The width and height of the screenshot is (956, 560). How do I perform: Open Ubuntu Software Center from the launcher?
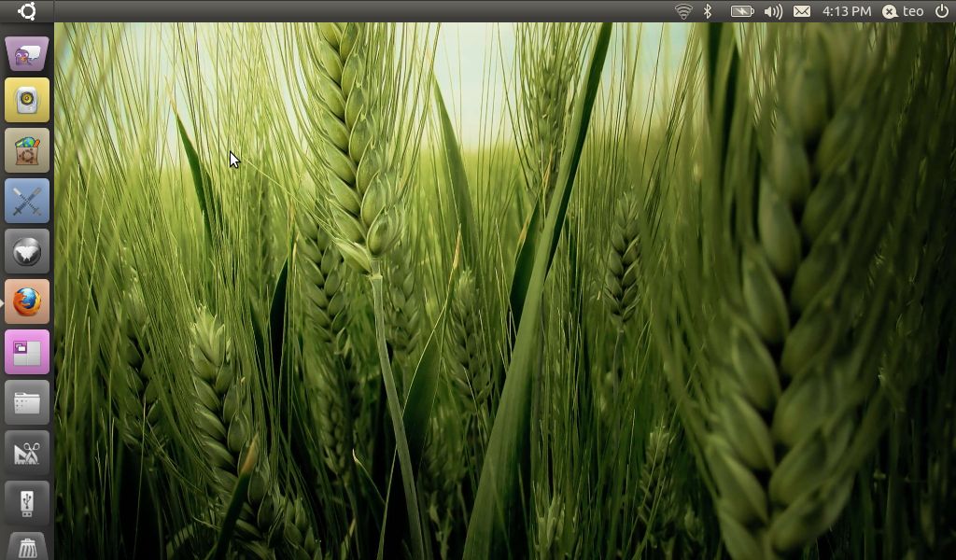(27, 150)
